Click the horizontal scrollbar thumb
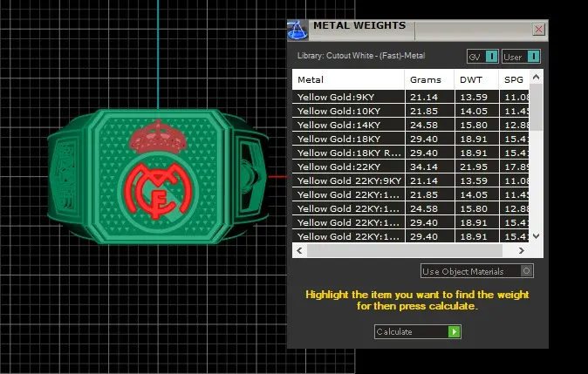The image size is (588, 374). (x=404, y=251)
